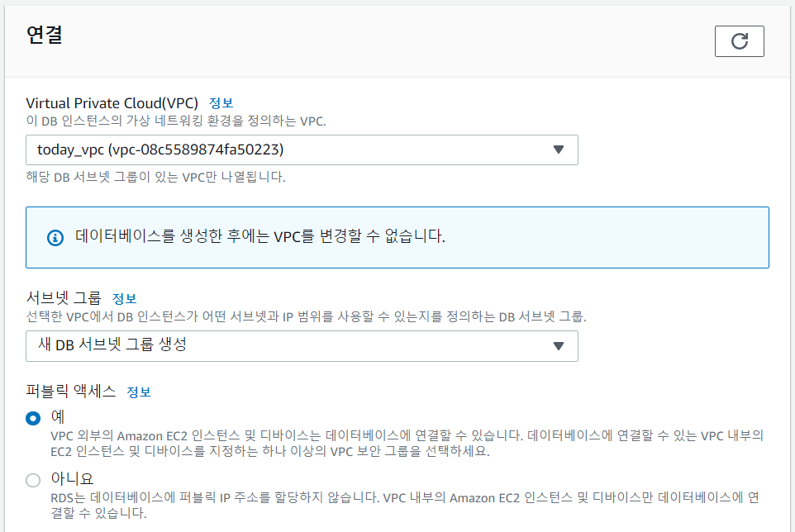
Task: Click the info circle icon in the VPC notice
Action: coord(55,237)
